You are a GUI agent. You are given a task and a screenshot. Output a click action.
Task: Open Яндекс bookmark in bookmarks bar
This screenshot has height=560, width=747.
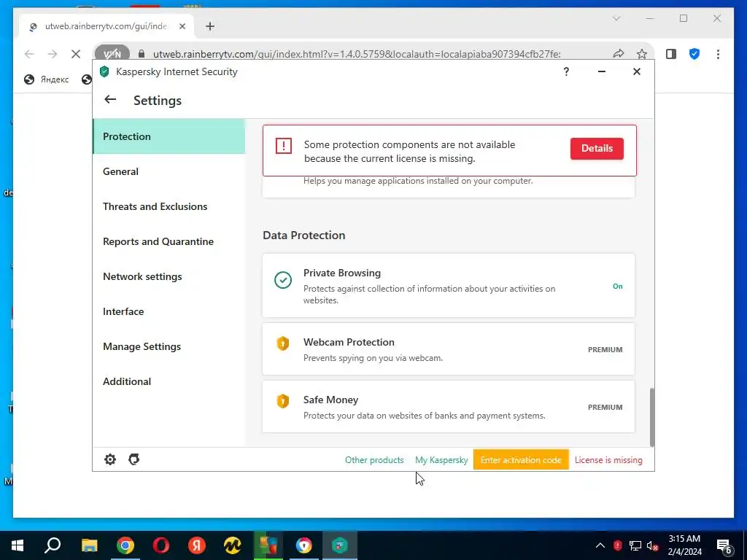click(x=47, y=79)
